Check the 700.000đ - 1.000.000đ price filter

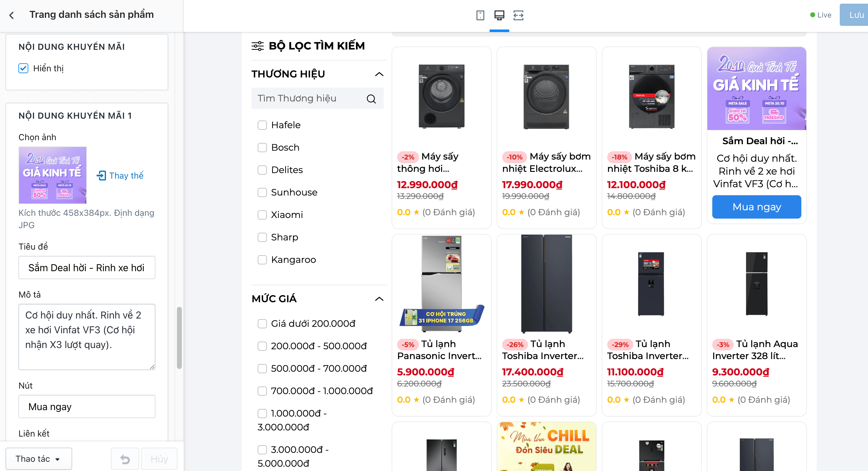pos(262,391)
